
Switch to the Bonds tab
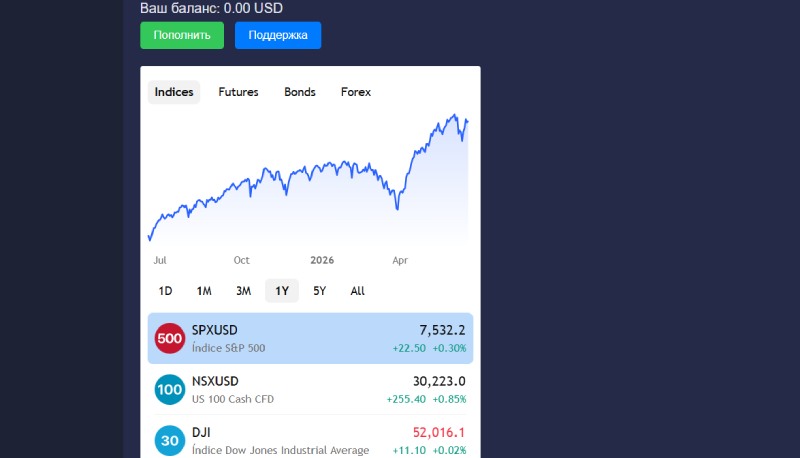coord(300,92)
